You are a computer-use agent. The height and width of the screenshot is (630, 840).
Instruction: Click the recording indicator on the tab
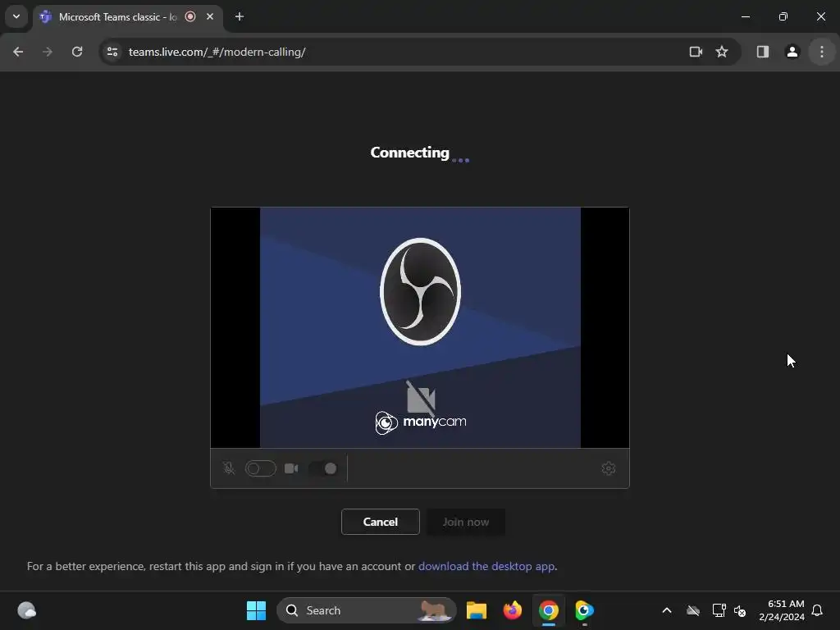click(x=190, y=16)
